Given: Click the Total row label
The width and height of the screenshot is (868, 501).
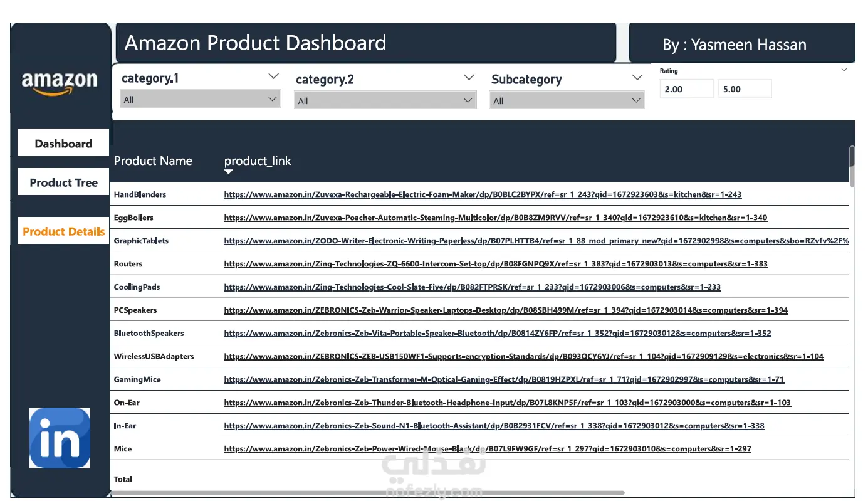Looking at the screenshot, I should (x=123, y=479).
